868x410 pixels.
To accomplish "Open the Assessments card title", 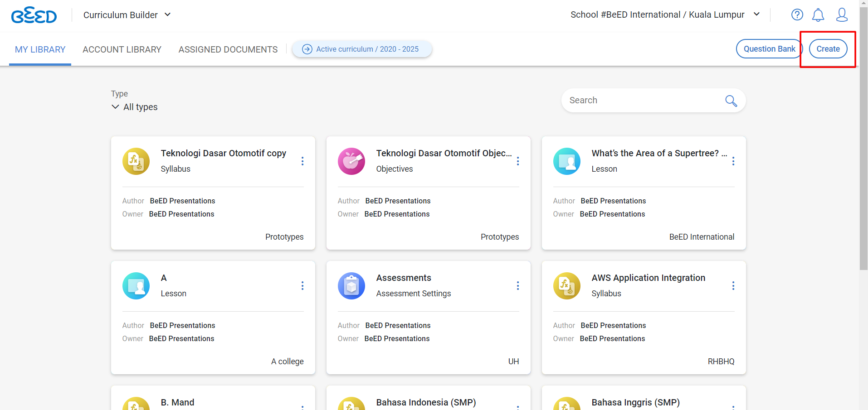I will tap(404, 278).
